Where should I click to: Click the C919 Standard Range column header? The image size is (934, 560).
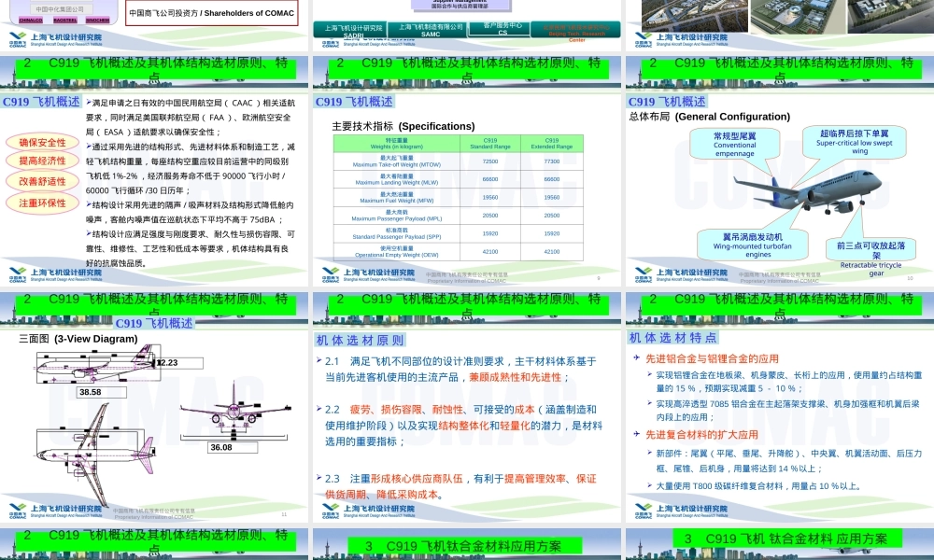coord(490,144)
